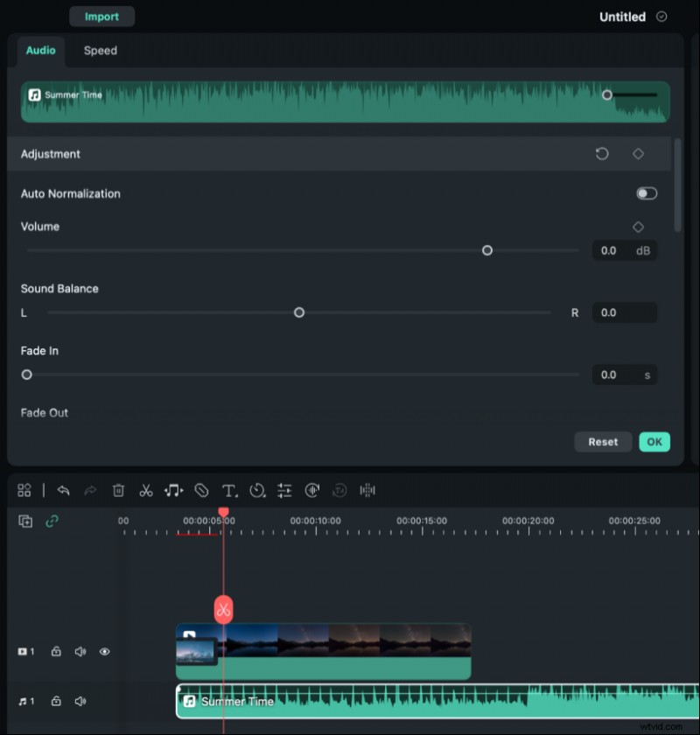Disable Auto Normalization
The width and height of the screenshot is (700, 735).
click(647, 193)
